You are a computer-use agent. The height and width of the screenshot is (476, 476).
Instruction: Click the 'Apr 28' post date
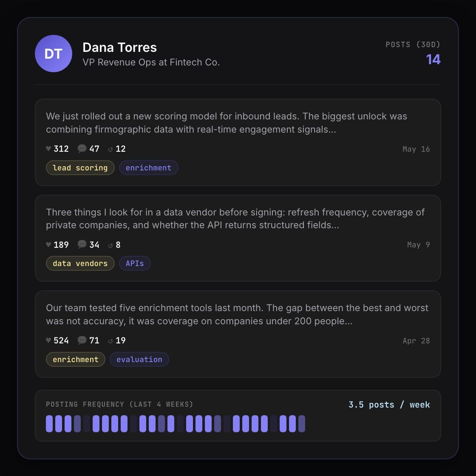point(416,340)
